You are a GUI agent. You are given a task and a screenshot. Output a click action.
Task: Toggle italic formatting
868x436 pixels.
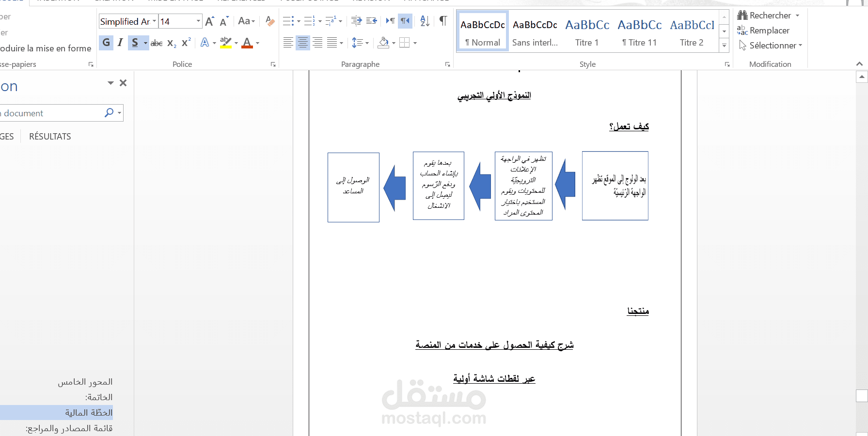point(120,43)
